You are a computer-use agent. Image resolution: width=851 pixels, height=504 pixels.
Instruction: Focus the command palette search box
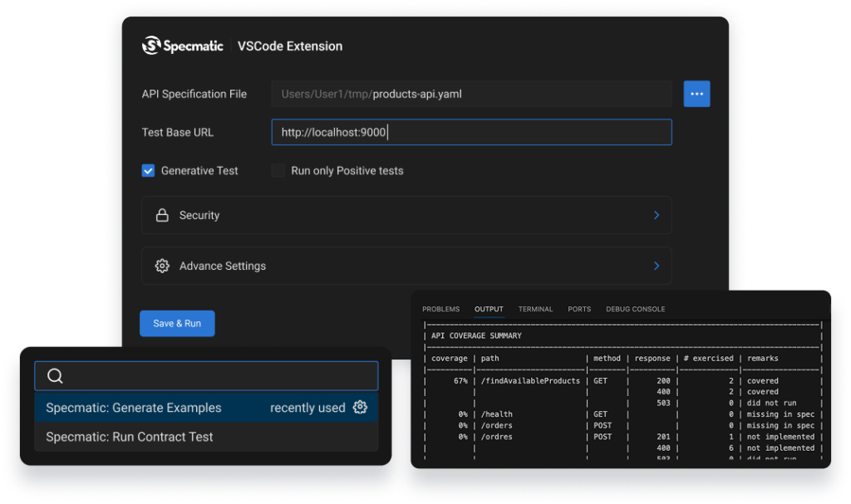(206, 375)
